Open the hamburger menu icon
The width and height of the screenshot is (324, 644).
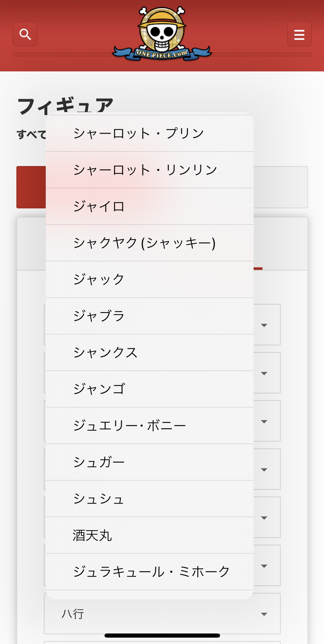click(x=299, y=34)
